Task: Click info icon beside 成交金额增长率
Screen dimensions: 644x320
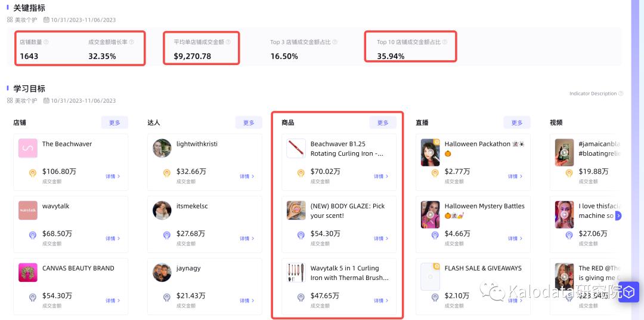Action: click(131, 42)
